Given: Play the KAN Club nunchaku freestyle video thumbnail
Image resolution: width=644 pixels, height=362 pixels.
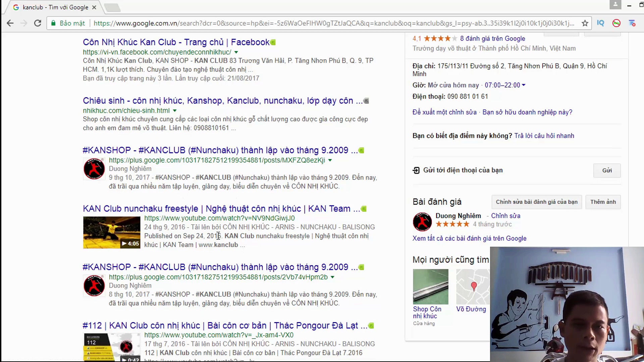Looking at the screenshot, I should [111, 232].
